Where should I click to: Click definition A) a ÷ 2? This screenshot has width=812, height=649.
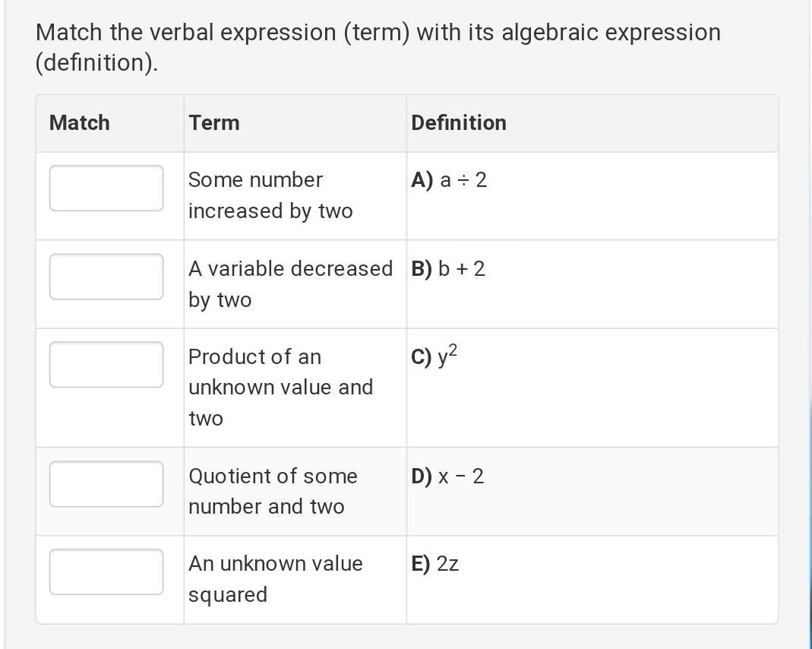pos(449,180)
